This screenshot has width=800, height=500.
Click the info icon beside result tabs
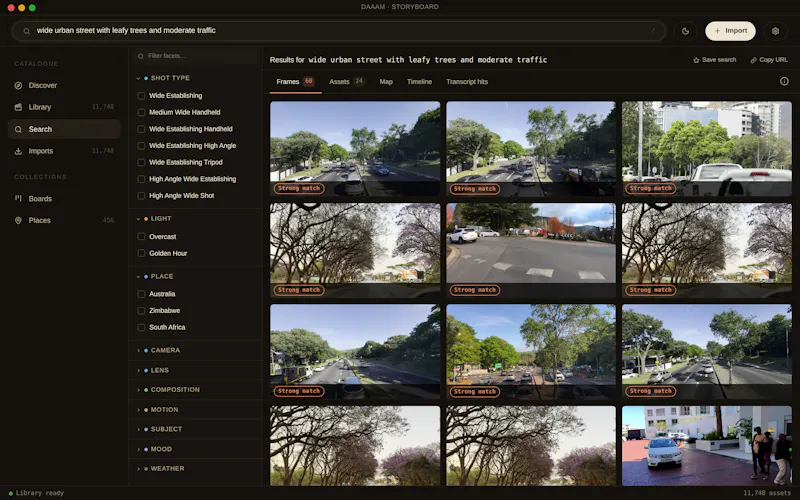784,81
